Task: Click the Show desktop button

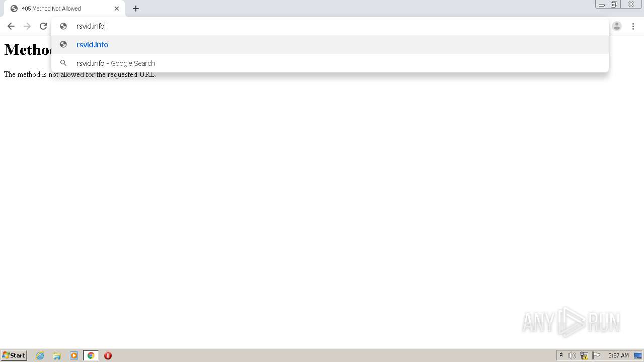Action: tap(638, 355)
